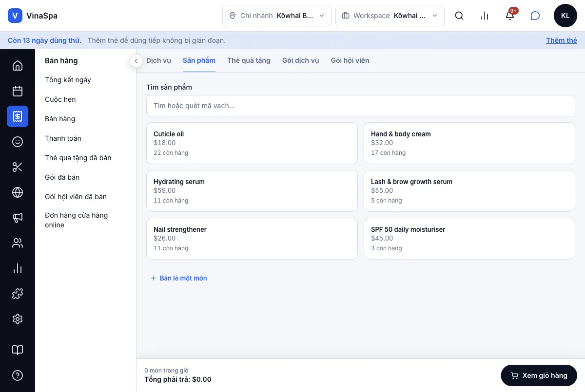The image size is (585, 392).
Task: Switch to the Thẻ quà tặng tab
Action: (249, 60)
